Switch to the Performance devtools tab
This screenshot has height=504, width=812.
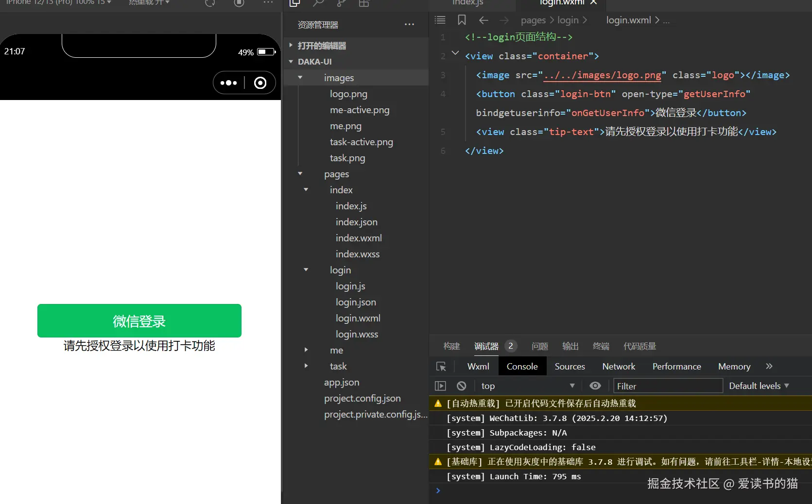coord(677,367)
